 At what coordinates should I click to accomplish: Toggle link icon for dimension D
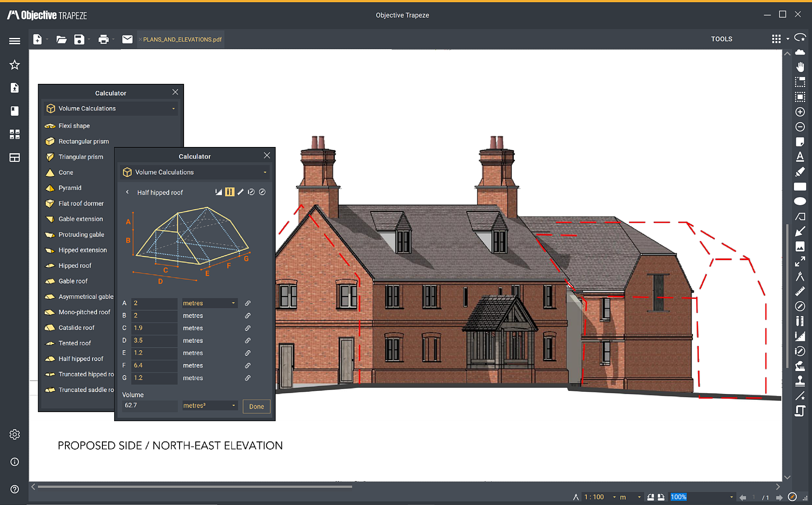pos(248,340)
